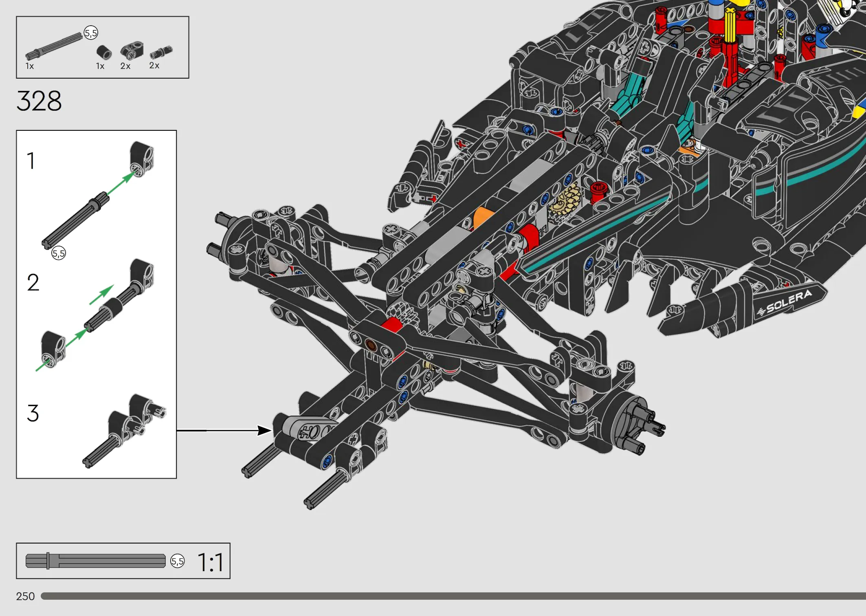Click the 1:1 scale label

coord(210,563)
